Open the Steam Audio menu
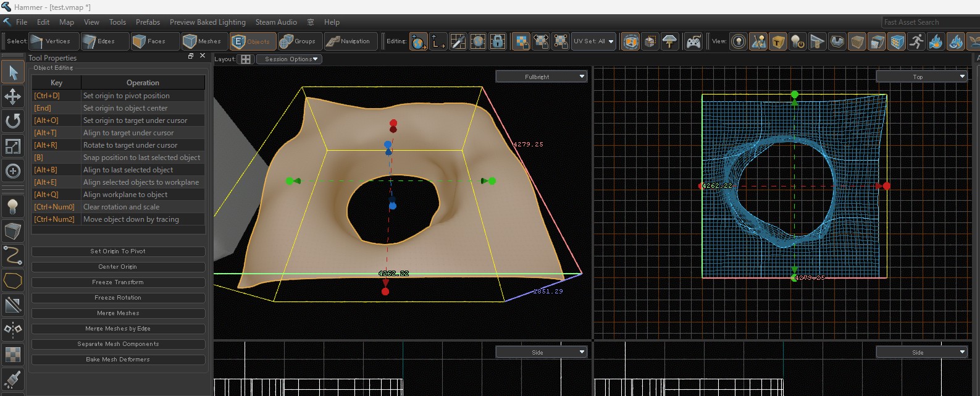 coord(276,22)
